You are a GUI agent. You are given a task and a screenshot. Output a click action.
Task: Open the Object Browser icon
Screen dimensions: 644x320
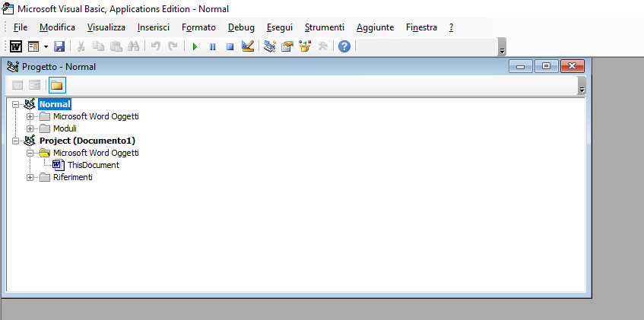click(x=305, y=47)
